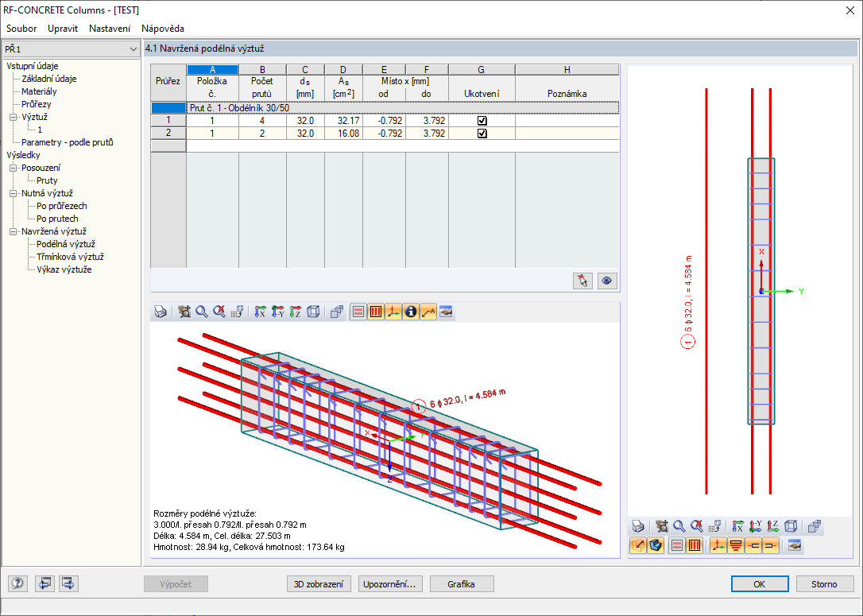Click the Upozornění... button
This screenshot has width=863, height=616.
pos(389,584)
